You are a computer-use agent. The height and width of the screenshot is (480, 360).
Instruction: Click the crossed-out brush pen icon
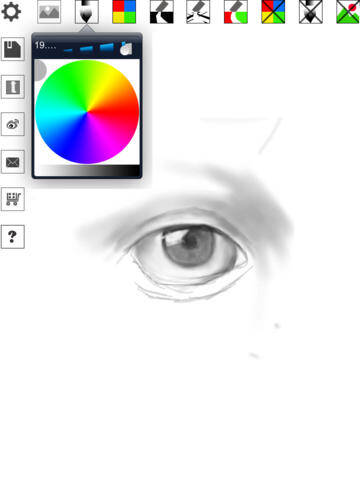click(x=311, y=12)
